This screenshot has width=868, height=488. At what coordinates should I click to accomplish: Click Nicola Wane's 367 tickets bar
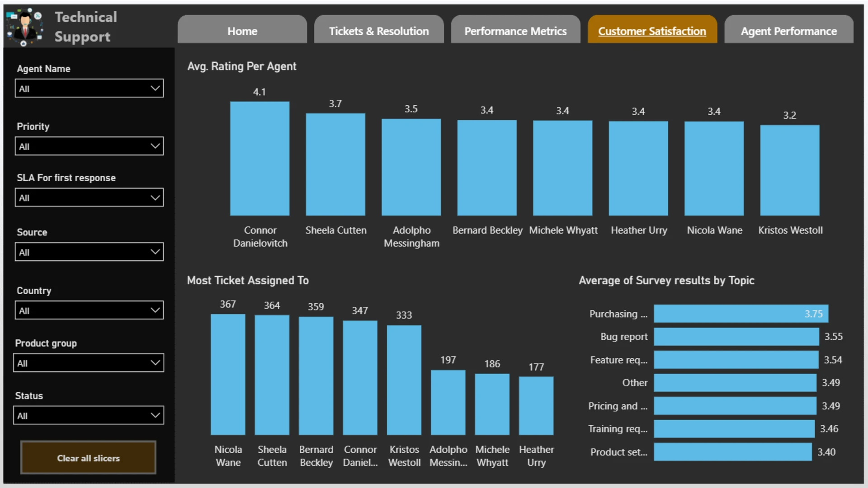pos(228,375)
